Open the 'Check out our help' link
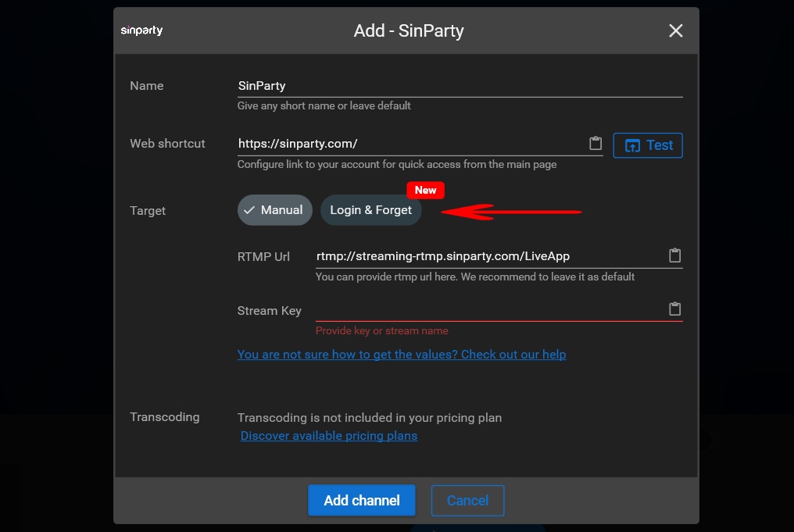The image size is (794, 532). point(513,355)
